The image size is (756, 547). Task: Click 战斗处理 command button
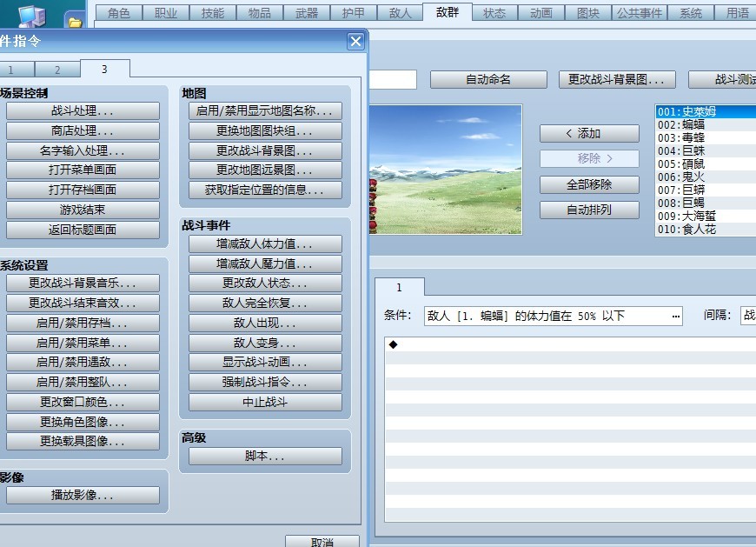[x=83, y=111]
